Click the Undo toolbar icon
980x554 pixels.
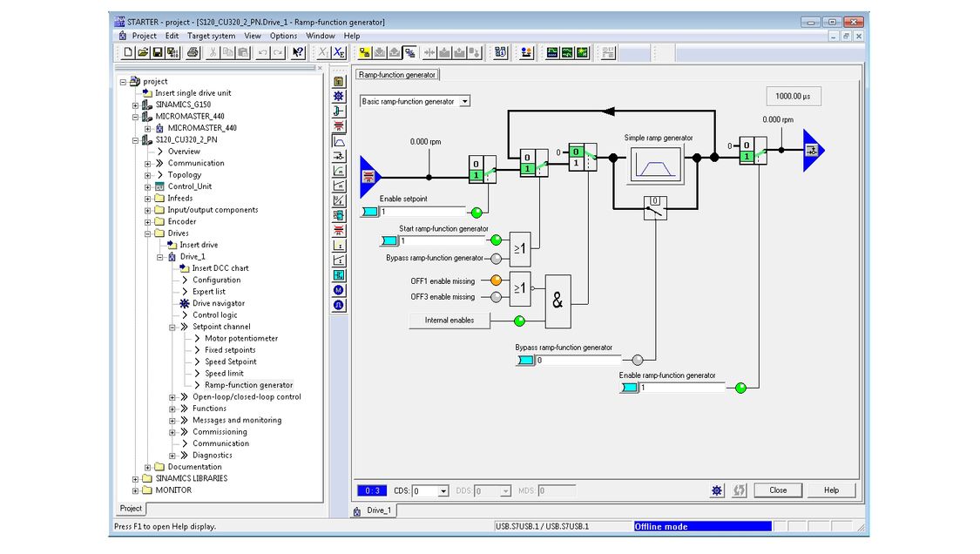click(x=262, y=52)
